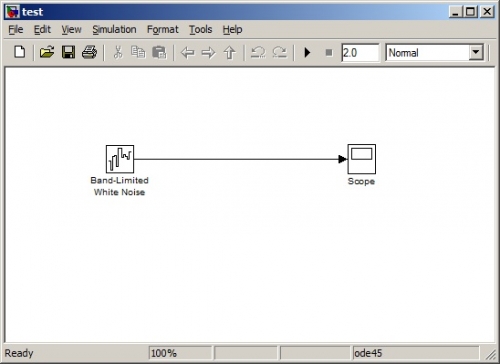Stop the simulation with square button
This screenshot has width=500, height=364.
[x=329, y=53]
